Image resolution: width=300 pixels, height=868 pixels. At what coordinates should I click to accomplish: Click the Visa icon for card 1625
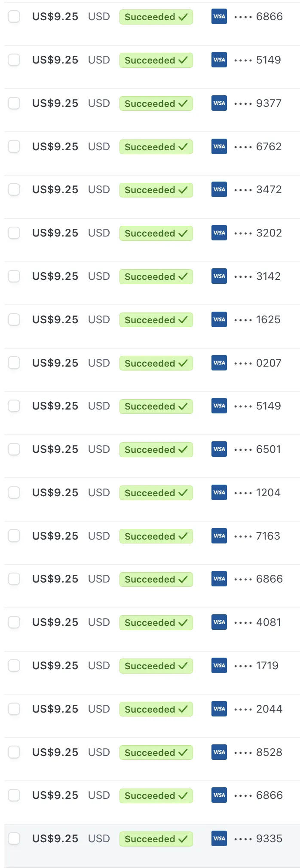[x=219, y=319]
